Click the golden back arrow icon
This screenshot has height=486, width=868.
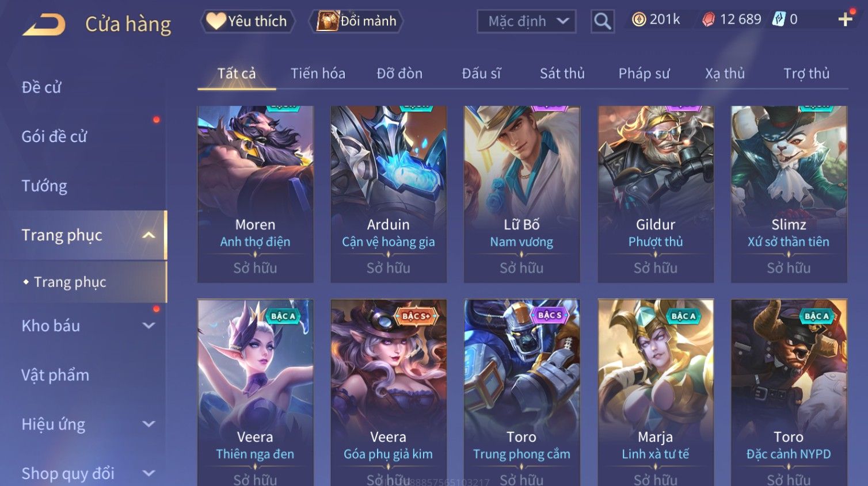[44, 25]
